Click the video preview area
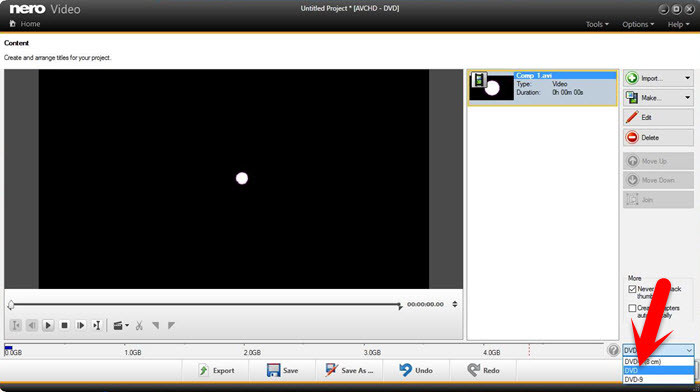This screenshot has height=392, width=700. tap(233, 179)
